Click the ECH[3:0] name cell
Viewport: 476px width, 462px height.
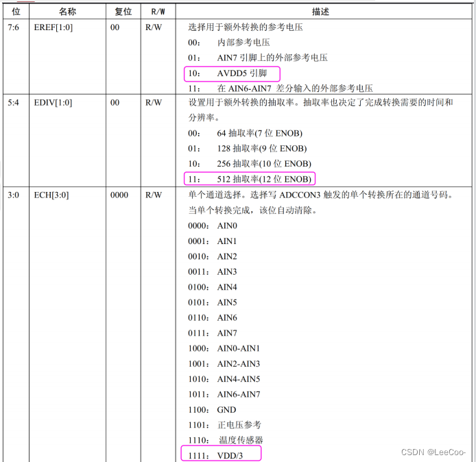[x=67, y=324]
